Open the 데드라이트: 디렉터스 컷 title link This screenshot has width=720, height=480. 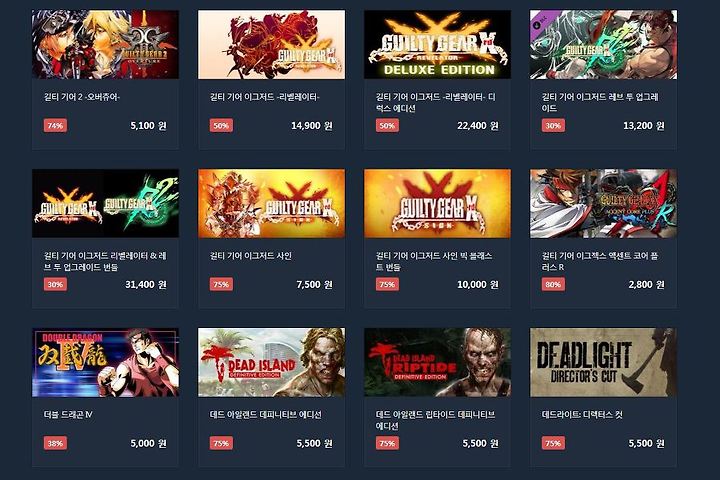582,415
